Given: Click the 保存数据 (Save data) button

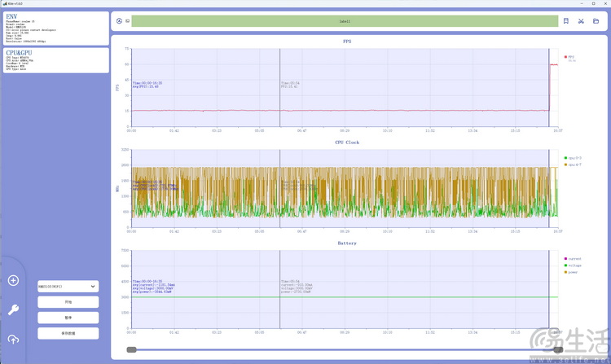Looking at the screenshot, I should click(x=68, y=333).
